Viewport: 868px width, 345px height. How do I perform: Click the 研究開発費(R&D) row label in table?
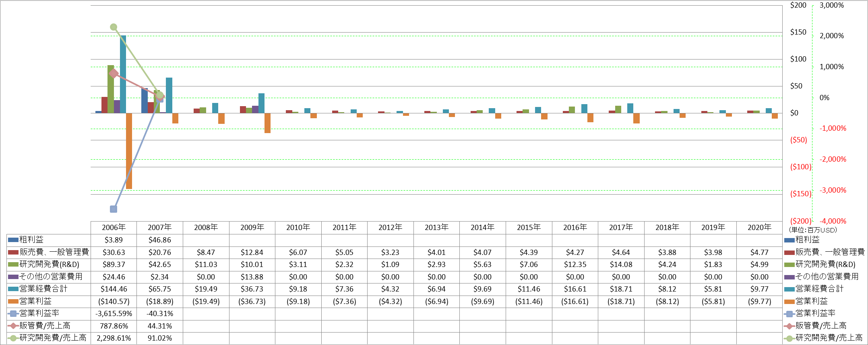pyautogui.click(x=49, y=264)
